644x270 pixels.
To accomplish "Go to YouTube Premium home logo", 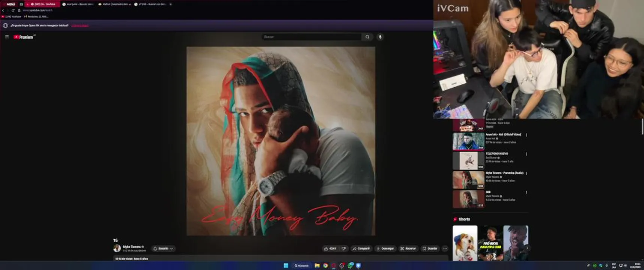I will [x=24, y=37].
